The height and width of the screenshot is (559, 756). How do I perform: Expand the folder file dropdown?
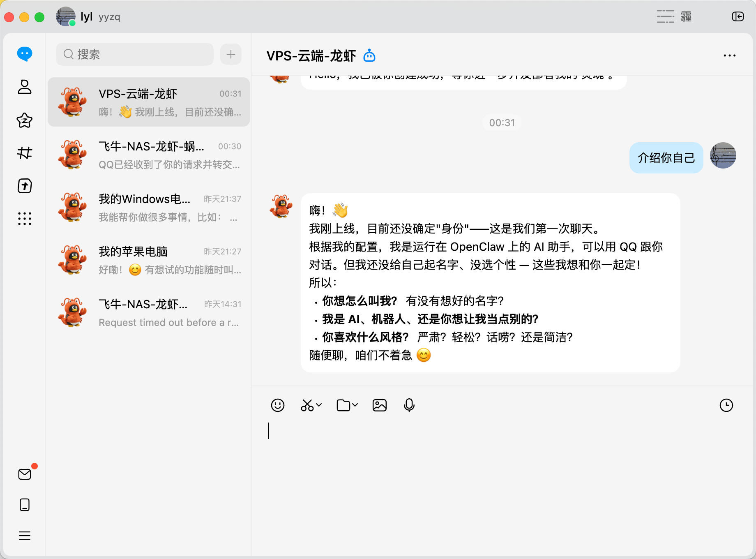355,405
